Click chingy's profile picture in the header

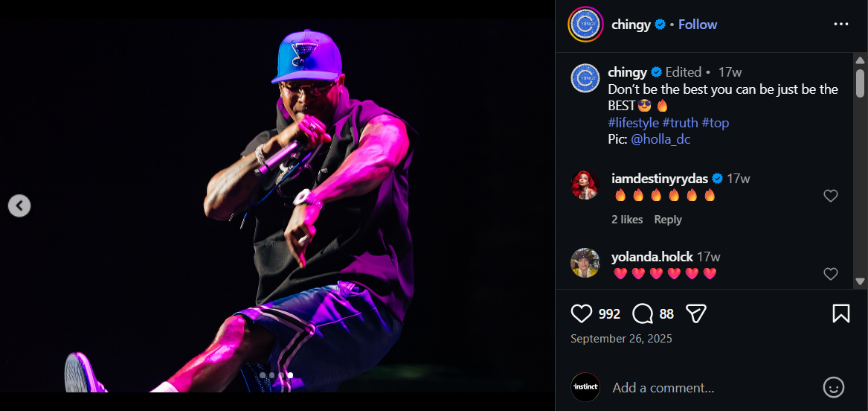(585, 25)
